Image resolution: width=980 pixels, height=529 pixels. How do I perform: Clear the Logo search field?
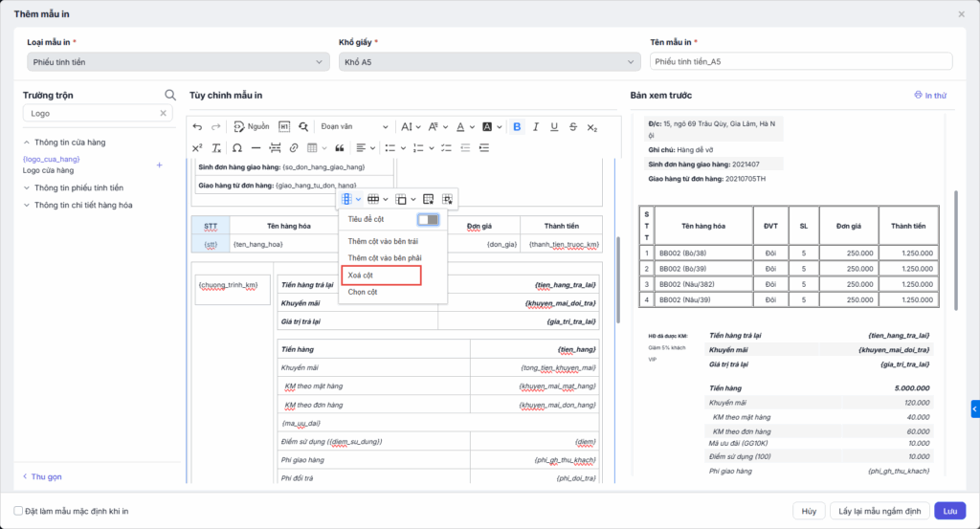click(163, 113)
